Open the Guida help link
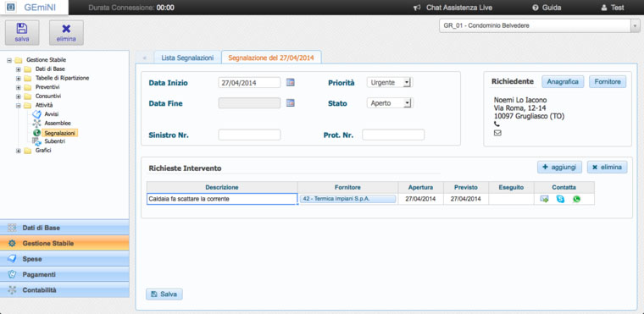 547,8
